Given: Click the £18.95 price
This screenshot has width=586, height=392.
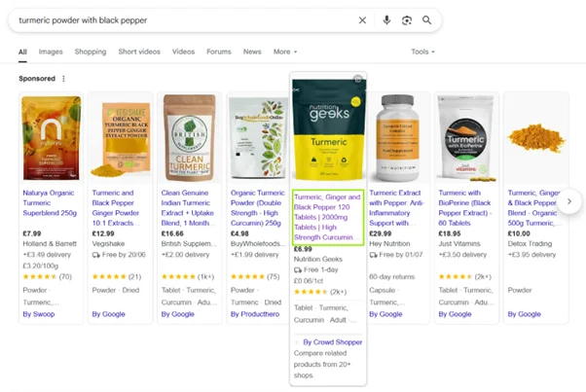Looking at the screenshot, I should [x=450, y=233].
